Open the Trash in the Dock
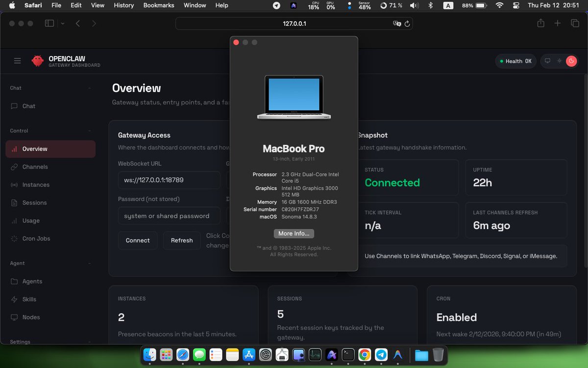The width and height of the screenshot is (588, 368). (x=438, y=354)
